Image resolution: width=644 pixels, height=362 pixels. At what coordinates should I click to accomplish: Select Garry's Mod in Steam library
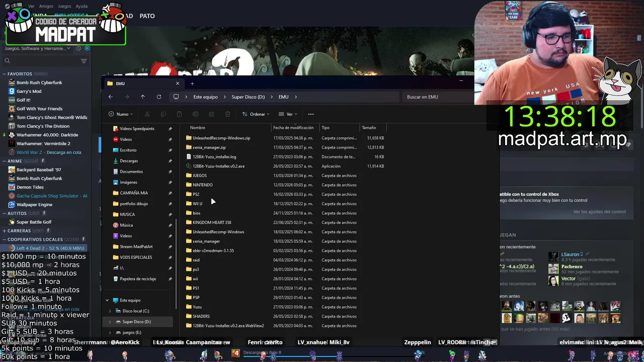(x=29, y=91)
